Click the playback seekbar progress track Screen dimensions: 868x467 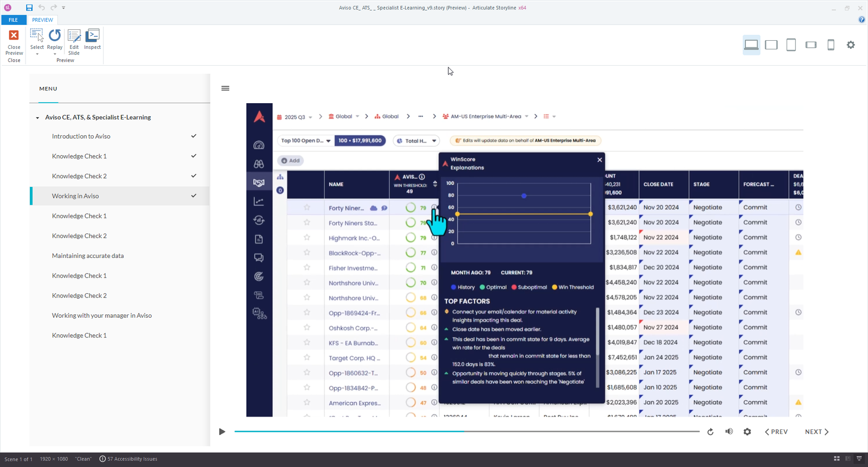pyautogui.click(x=467, y=432)
